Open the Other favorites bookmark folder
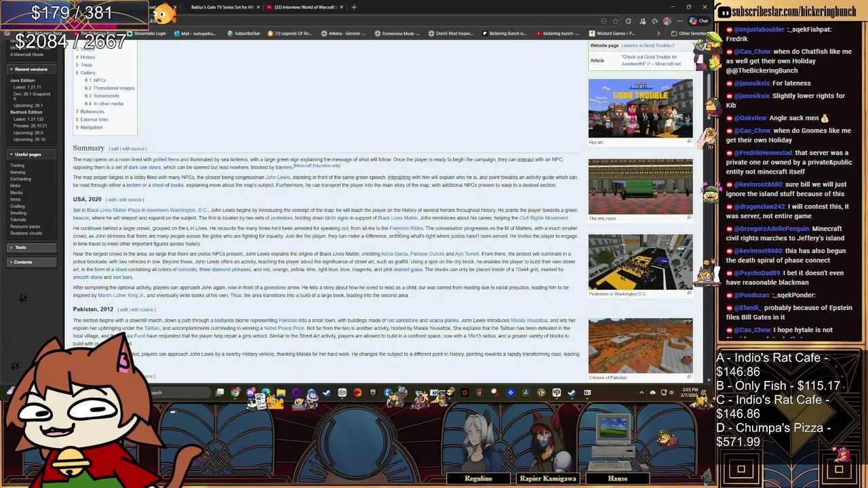 [x=689, y=33]
